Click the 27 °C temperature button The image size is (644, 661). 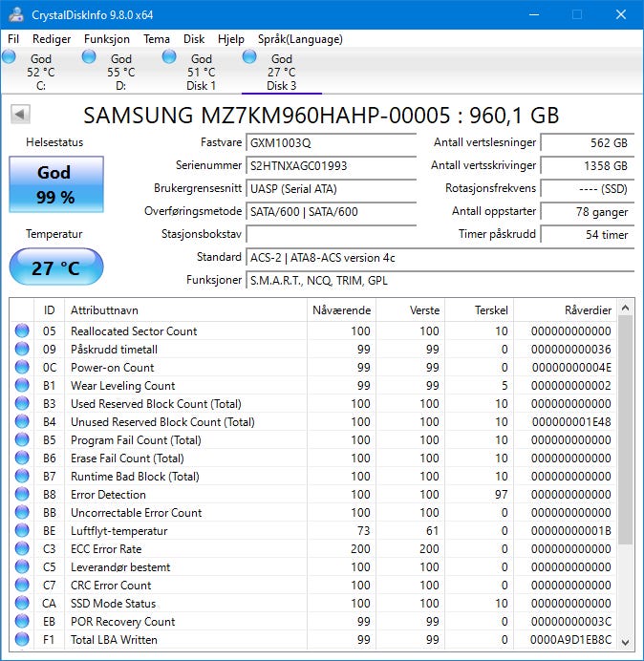click(x=55, y=267)
